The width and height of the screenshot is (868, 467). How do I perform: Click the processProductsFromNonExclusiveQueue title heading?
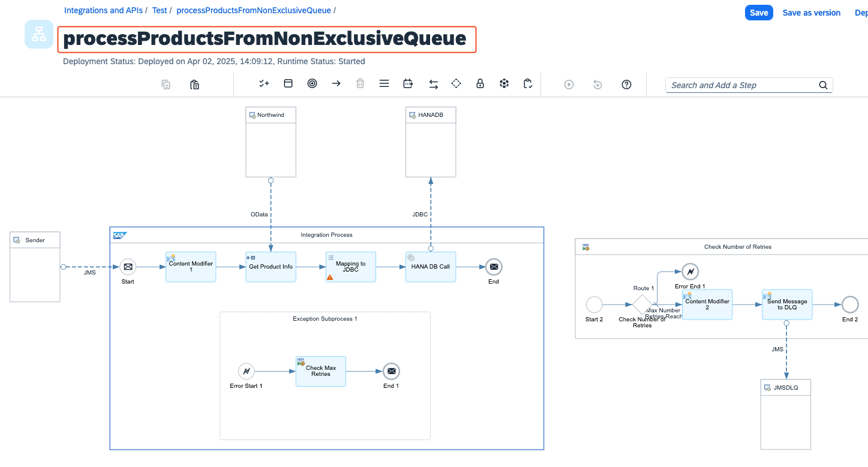tap(265, 38)
